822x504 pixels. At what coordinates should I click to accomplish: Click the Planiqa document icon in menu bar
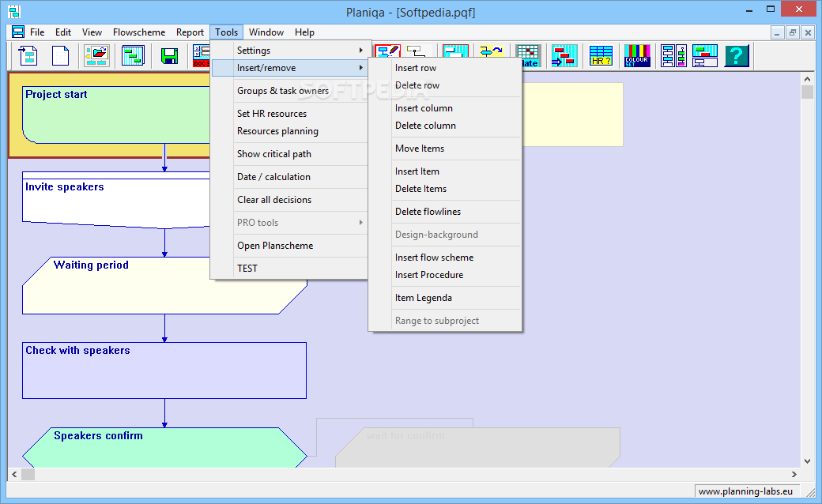pyautogui.click(x=18, y=32)
